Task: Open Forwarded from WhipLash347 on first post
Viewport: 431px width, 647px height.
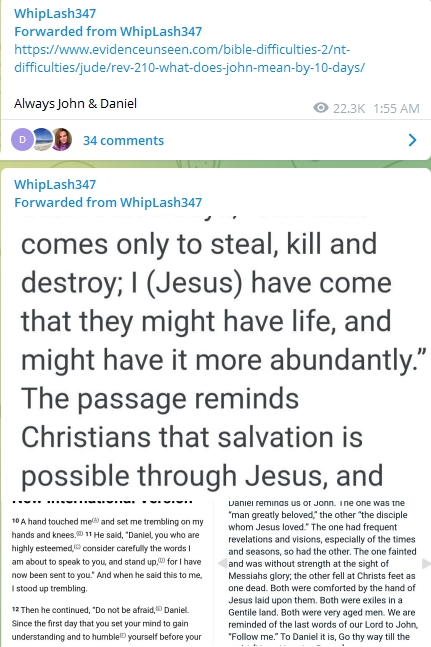Action: [x=108, y=31]
